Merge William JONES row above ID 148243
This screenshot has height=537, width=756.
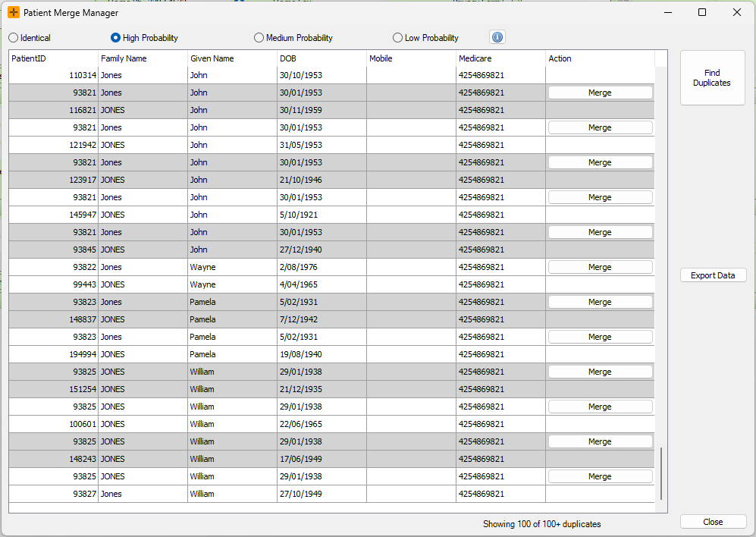600,441
